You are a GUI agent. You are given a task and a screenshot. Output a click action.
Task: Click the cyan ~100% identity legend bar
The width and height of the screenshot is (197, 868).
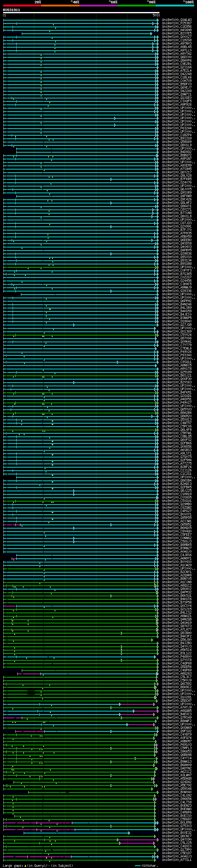pyautogui.click(x=175, y=6)
